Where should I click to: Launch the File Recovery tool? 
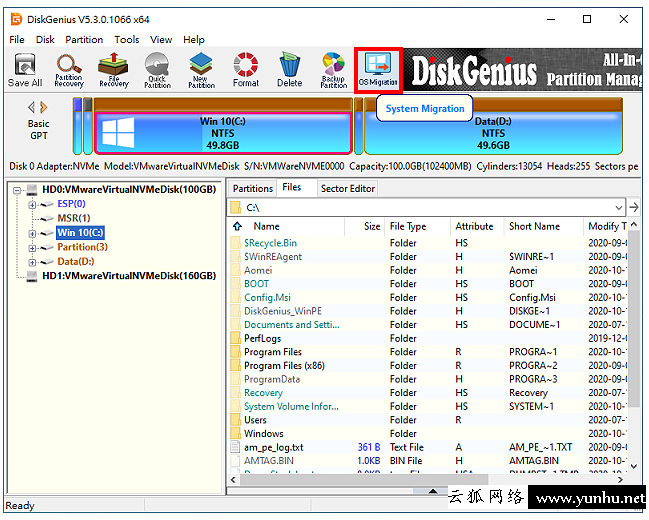pos(114,70)
